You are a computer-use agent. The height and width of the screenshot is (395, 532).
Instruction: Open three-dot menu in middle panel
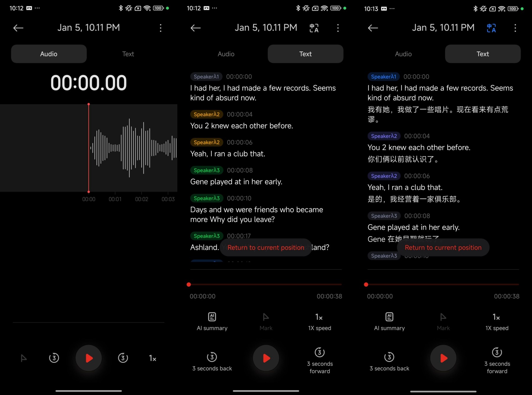click(x=338, y=28)
